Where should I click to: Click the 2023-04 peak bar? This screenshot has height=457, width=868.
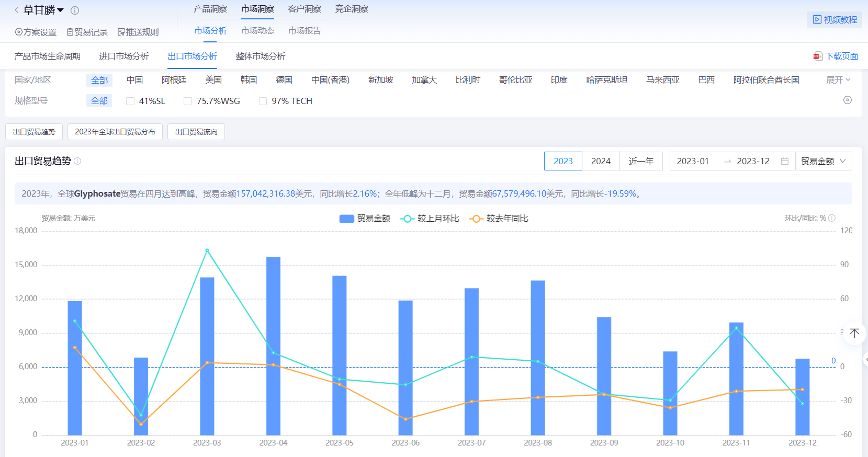point(273,346)
